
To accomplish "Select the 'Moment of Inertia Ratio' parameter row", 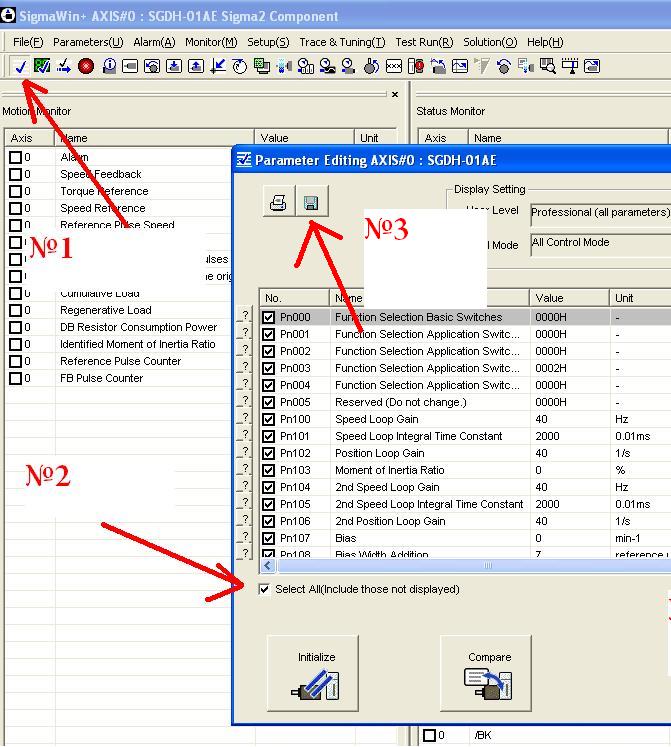I will (466, 470).
